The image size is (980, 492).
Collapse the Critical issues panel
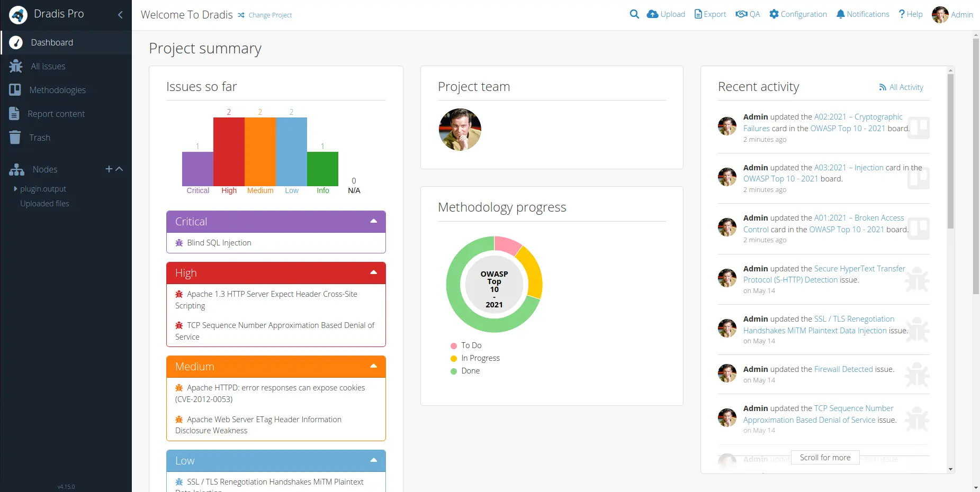coord(374,221)
